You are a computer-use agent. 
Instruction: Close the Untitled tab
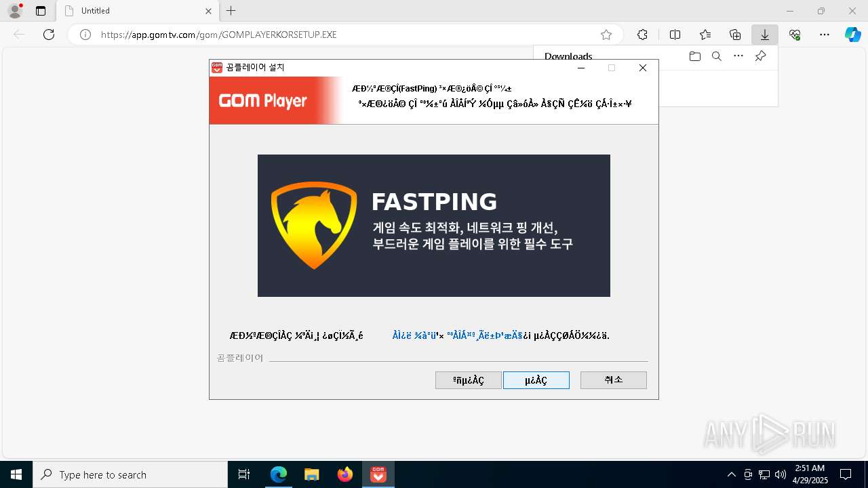(x=209, y=11)
